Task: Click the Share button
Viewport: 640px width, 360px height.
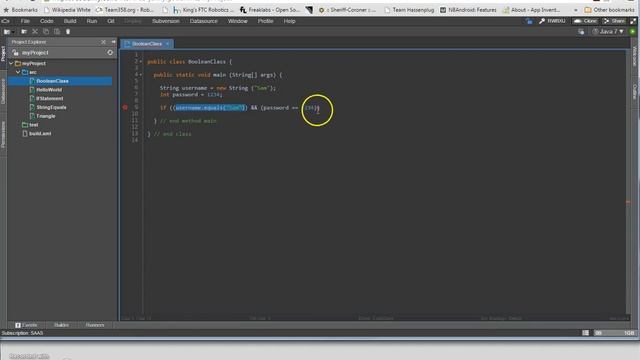Action: [614, 21]
